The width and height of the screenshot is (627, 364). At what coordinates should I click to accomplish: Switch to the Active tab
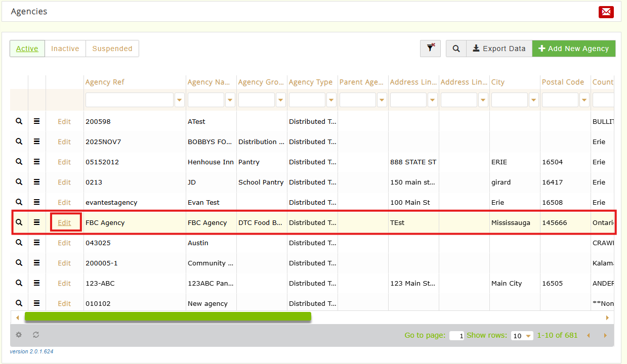click(x=27, y=49)
